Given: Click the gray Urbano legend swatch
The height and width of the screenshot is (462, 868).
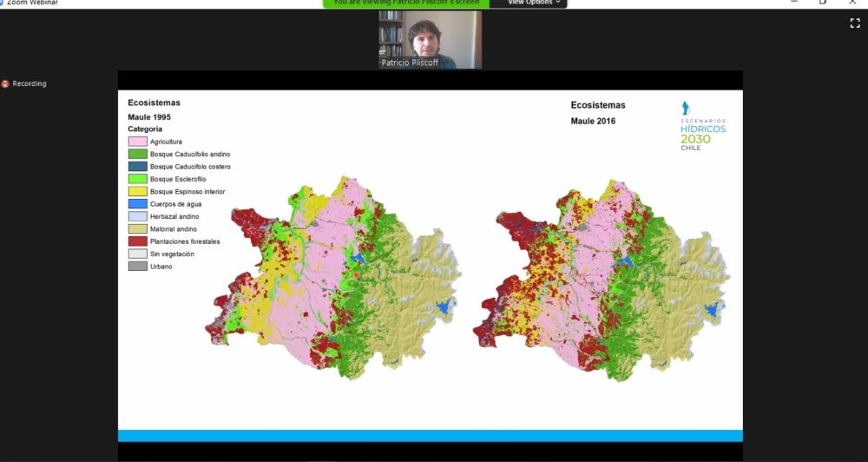Looking at the screenshot, I should tap(137, 267).
